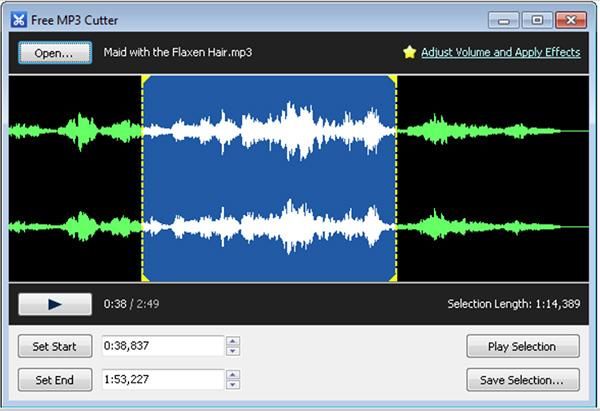Click the start time field showing 0:38,837
Image resolution: width=600 pixels, height=411 pixels.
(x=162, y=346)
